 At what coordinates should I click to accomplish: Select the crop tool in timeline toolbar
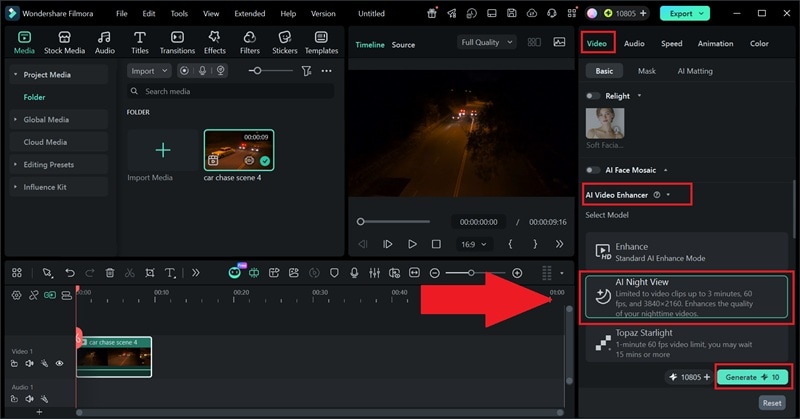point(149,273)
